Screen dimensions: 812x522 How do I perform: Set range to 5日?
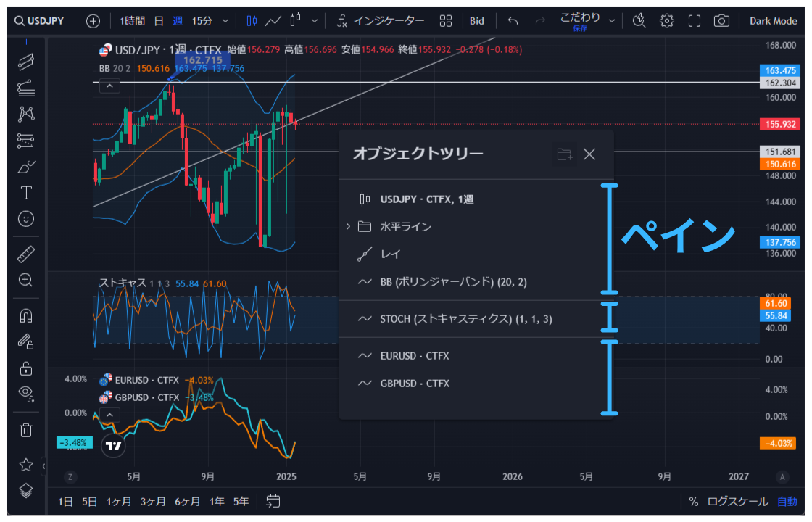[90, 501]
